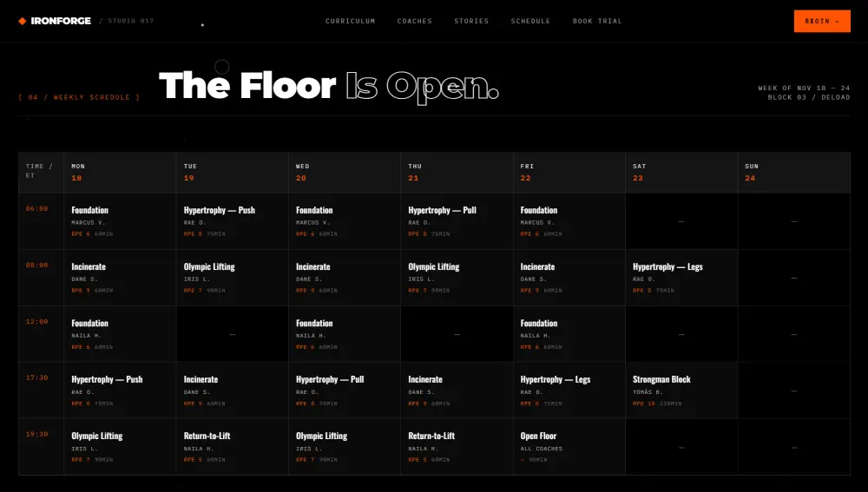
Task: Go to the Stories page
Action: (x=471, y=21)
